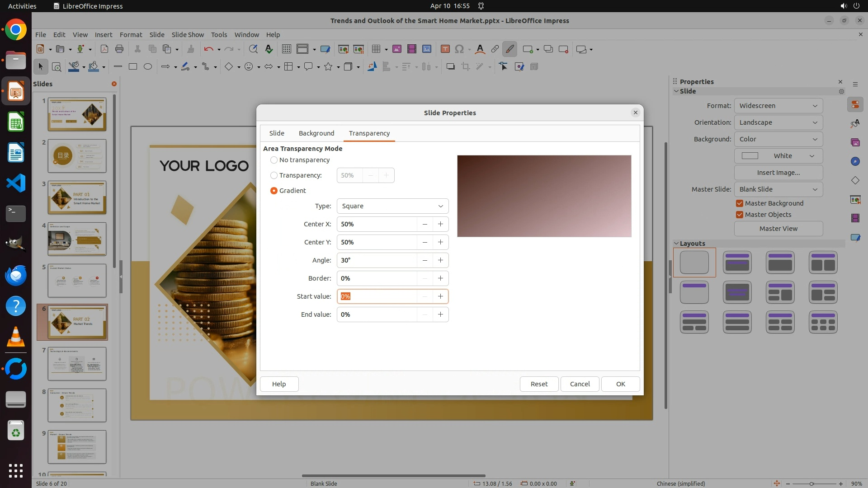Open the Slide Show menu
The width and height of the screenshot is (868, 488).
188,34
